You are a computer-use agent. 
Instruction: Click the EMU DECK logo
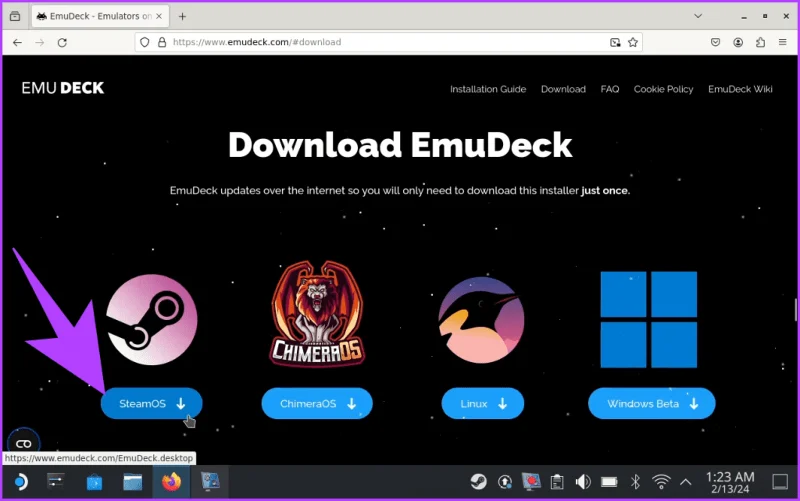tap(63, 88)
